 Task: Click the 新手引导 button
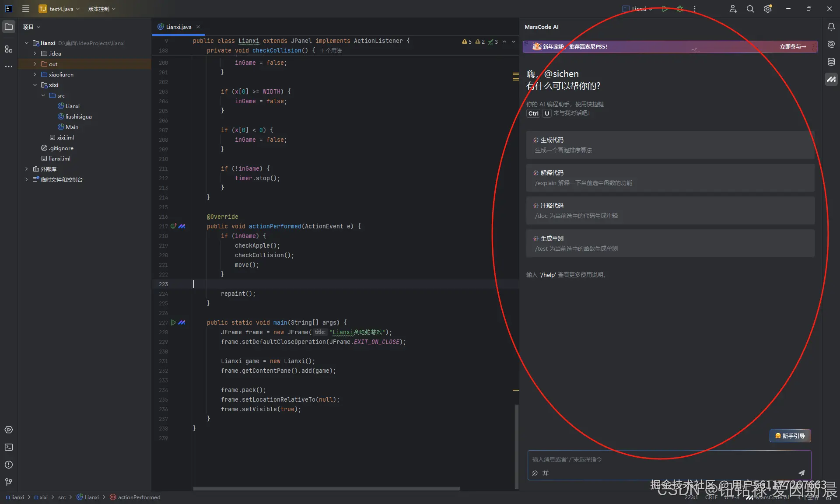tap(790, 436)
